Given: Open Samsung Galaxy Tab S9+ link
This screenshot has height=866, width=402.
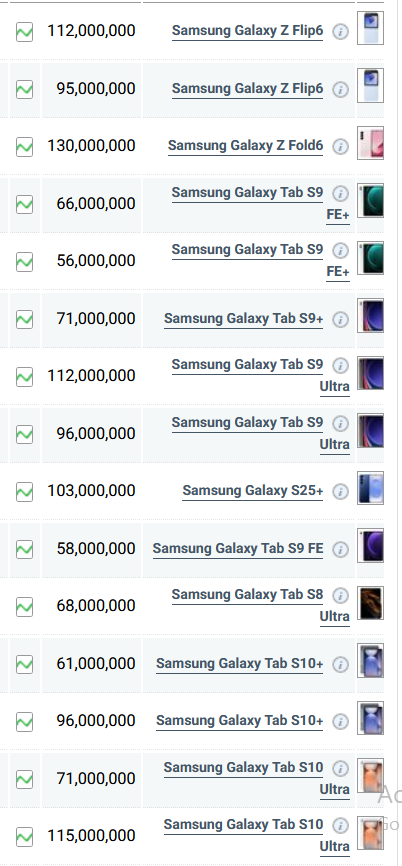Looking at the screenshot, I should [243, 319].
